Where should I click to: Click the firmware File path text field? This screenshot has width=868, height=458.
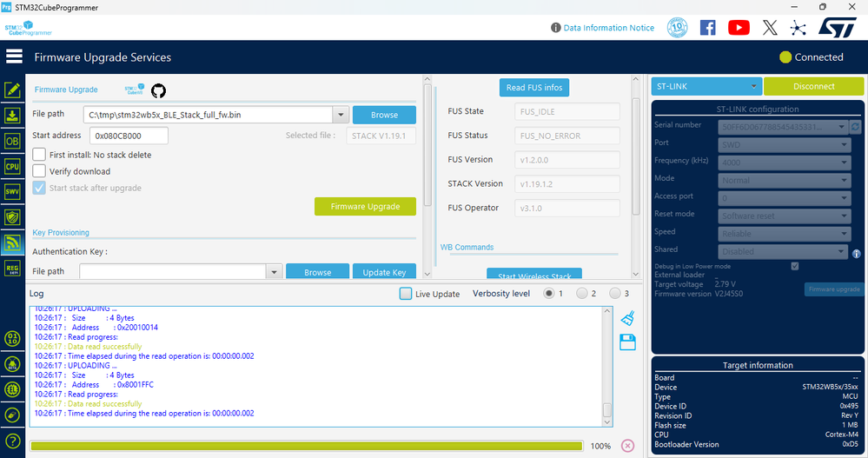pos(209,115)
